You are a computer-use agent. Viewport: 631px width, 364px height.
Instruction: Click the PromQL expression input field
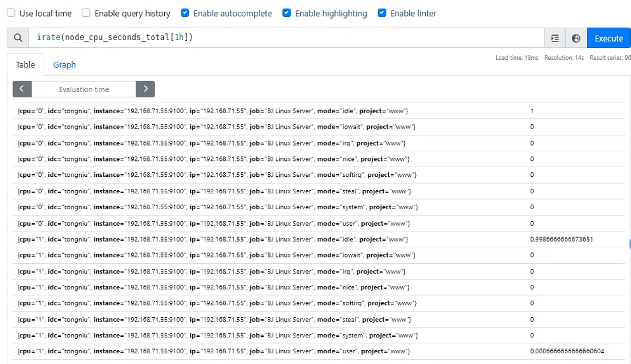point(286,38)
